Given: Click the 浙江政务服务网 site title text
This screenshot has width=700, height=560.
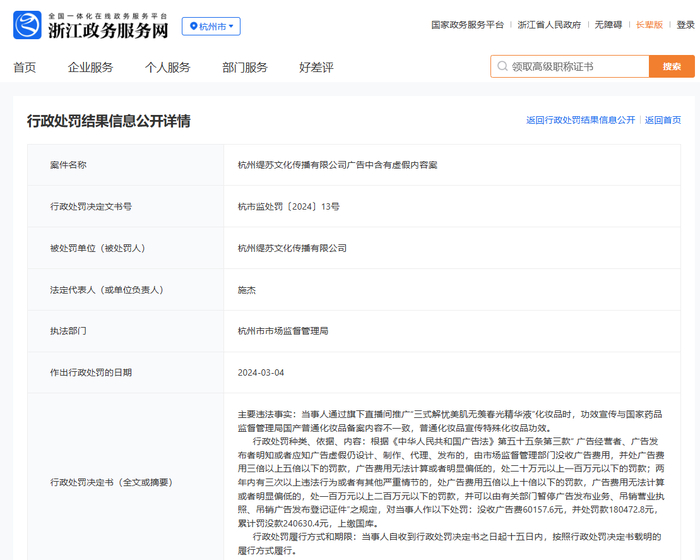Looking at the screenshot, I should tap(108, 31).
